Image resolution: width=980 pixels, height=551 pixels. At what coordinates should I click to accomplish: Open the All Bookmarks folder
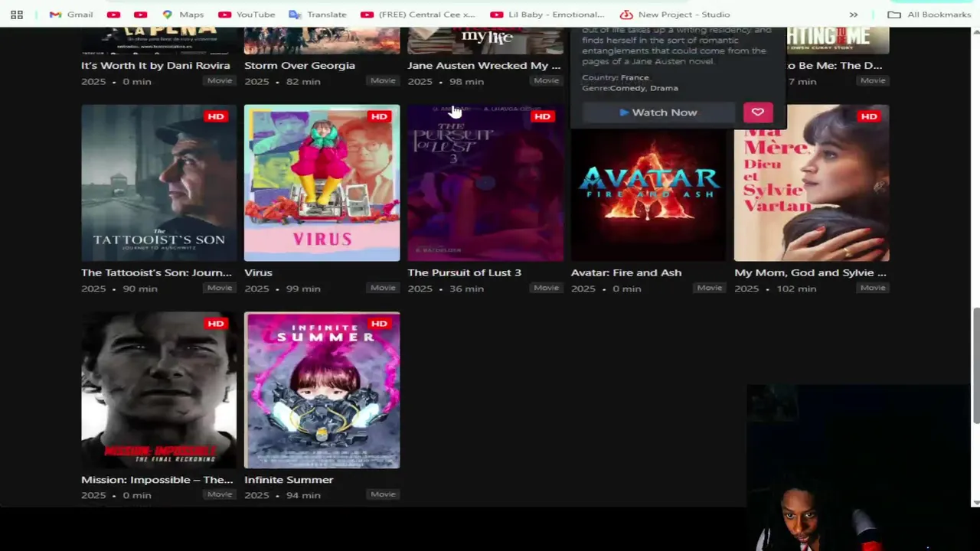coord(929,15)
